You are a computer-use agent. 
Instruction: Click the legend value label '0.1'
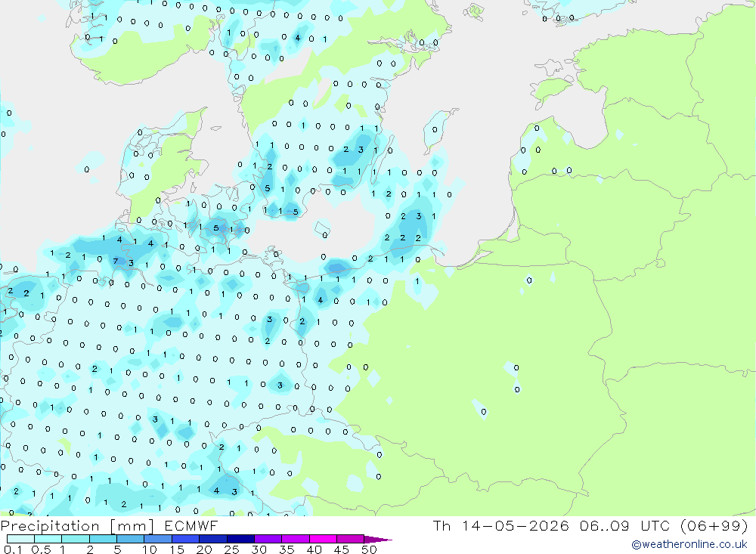(13, 549)
